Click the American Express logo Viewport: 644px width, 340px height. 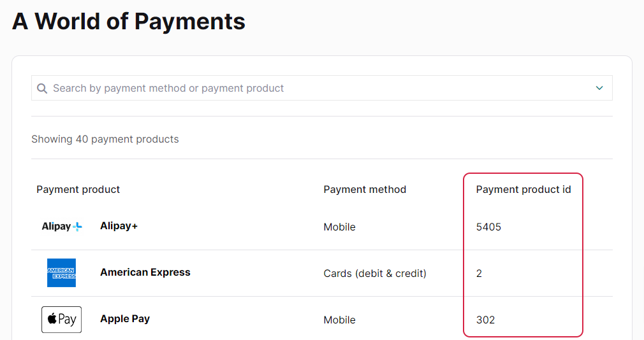[61, 273]
